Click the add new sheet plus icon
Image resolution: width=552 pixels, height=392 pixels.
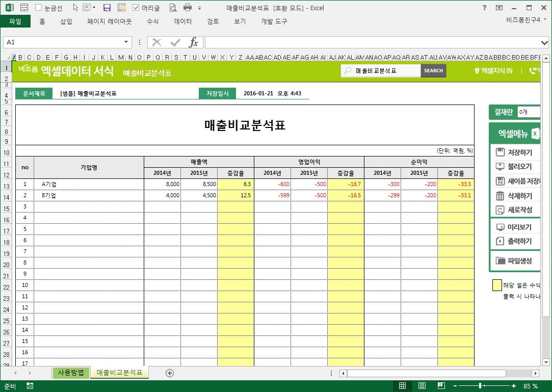point(170,373)
